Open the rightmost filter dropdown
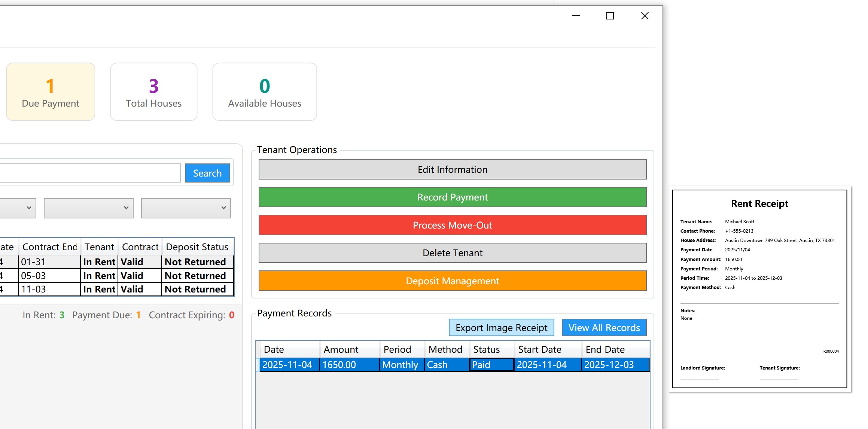The height and width of the screenshot is (429, 868). [x=186, y=208]
